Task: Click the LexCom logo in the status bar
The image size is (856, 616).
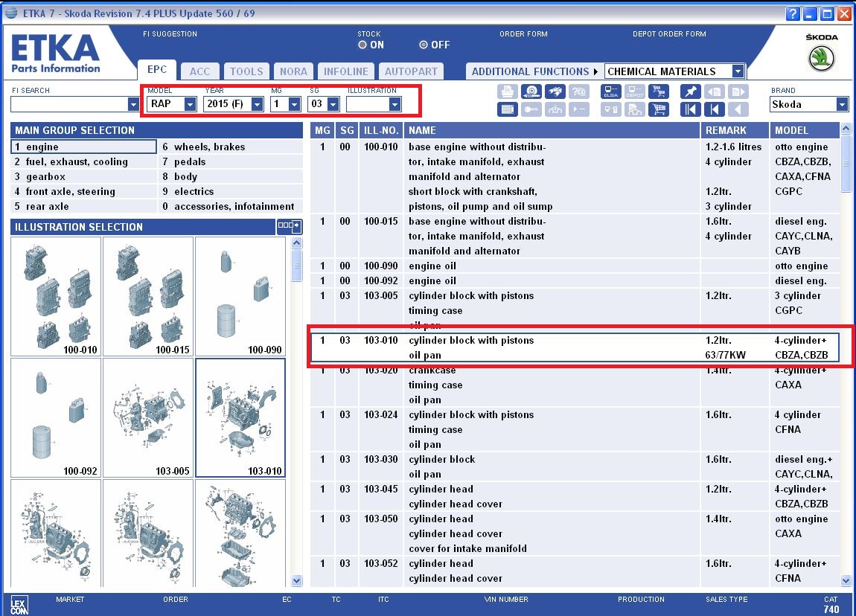Action: (x=19, y=605)
